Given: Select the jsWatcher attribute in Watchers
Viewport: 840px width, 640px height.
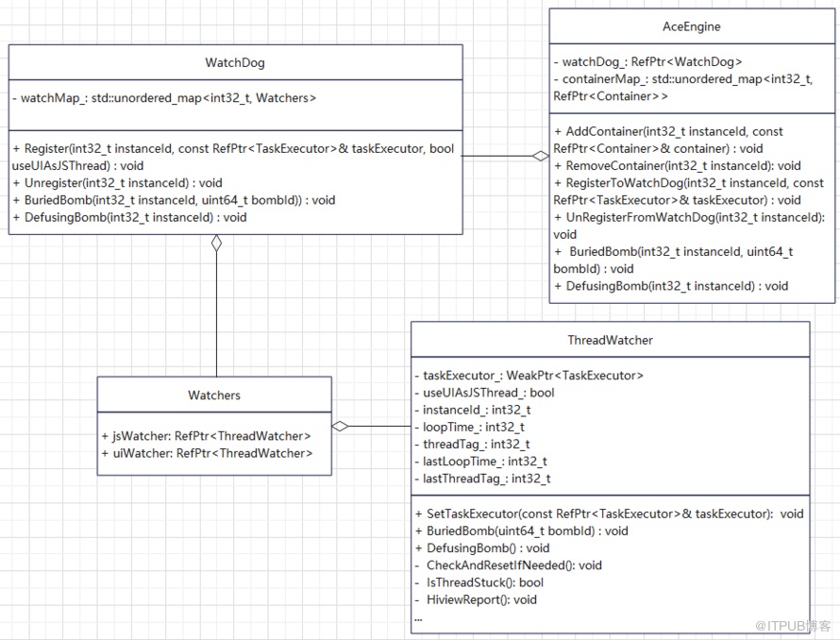Looking at the screenshot, I should 207,436.
